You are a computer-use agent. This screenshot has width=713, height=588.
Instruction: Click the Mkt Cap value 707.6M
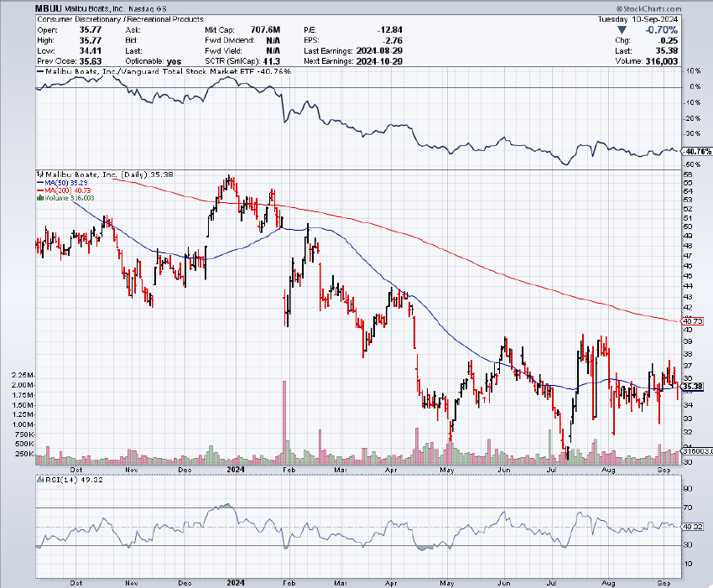click(x=265, y=29)
